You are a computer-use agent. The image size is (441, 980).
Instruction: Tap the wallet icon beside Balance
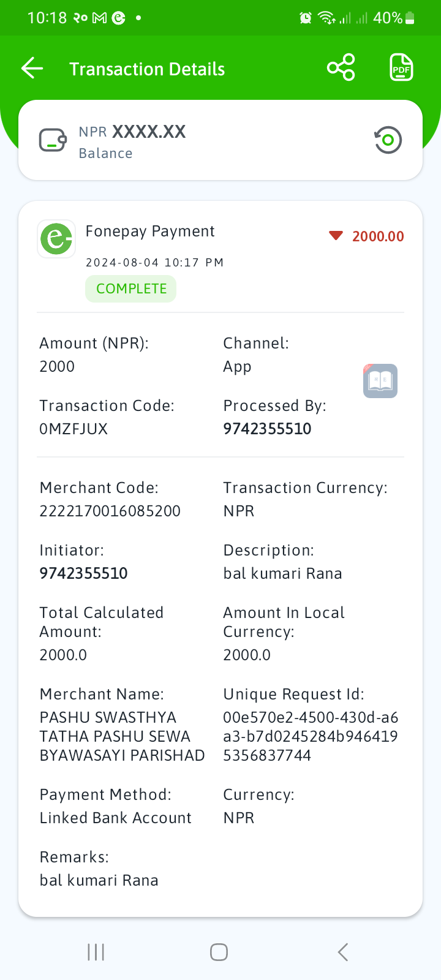pyautogui.click(x=53, y=140)
